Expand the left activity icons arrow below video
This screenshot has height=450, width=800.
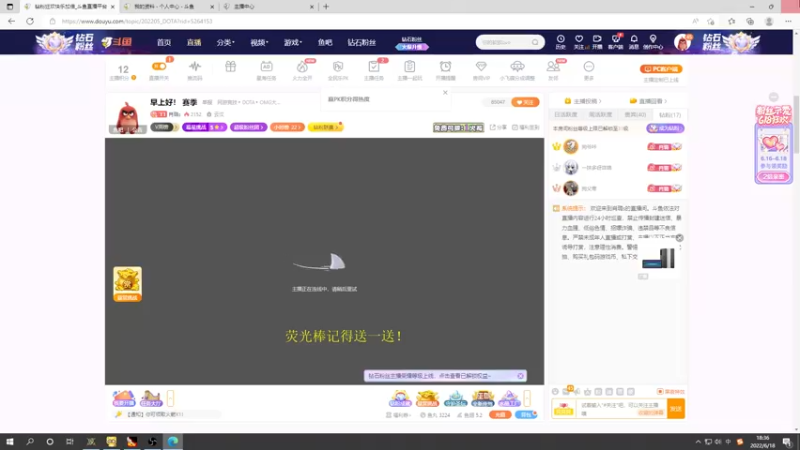(170, 398)
